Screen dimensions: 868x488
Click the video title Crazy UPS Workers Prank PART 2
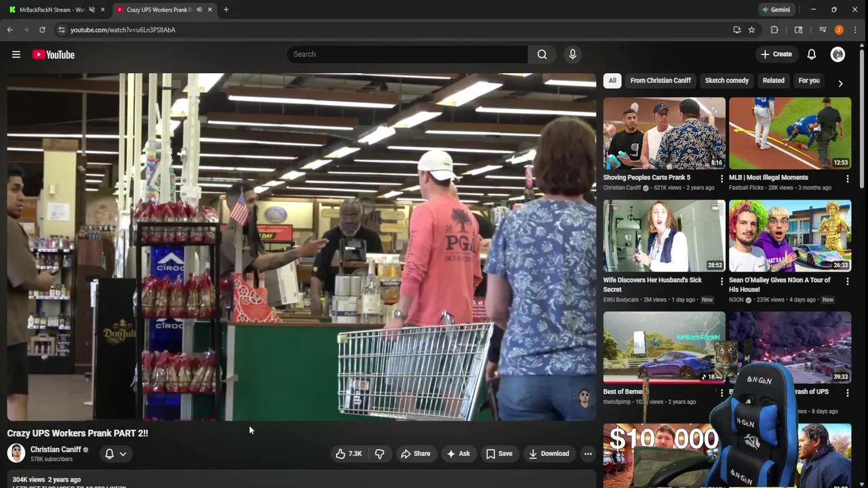pos(77,433)
